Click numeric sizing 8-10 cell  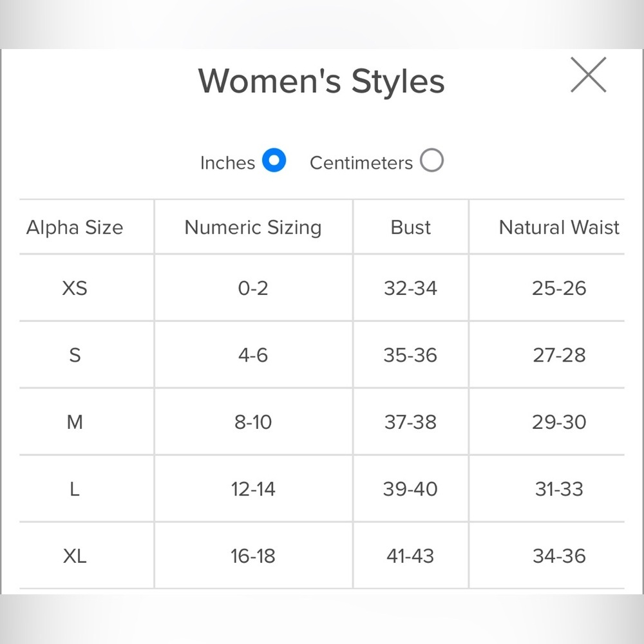(253, 422)
